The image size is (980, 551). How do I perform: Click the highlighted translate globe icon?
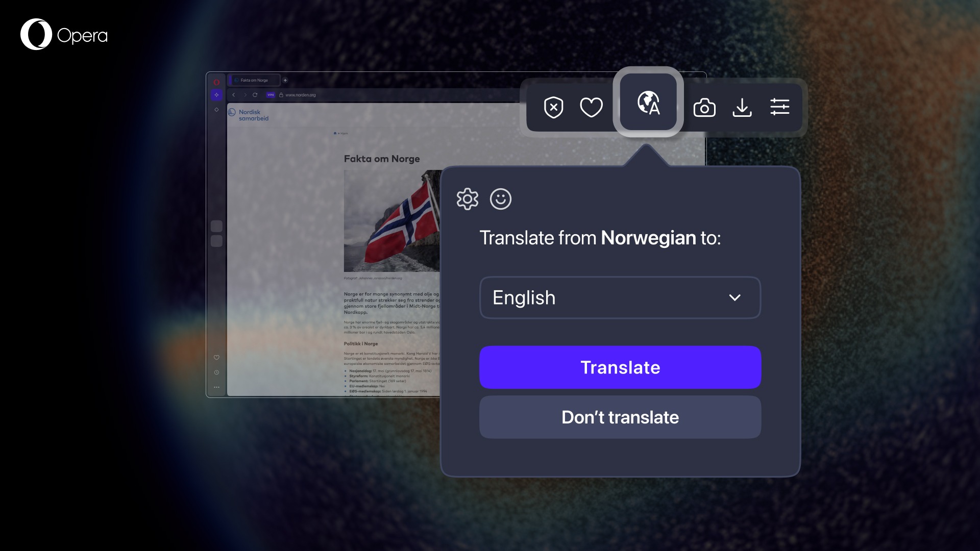pos(648,103)
